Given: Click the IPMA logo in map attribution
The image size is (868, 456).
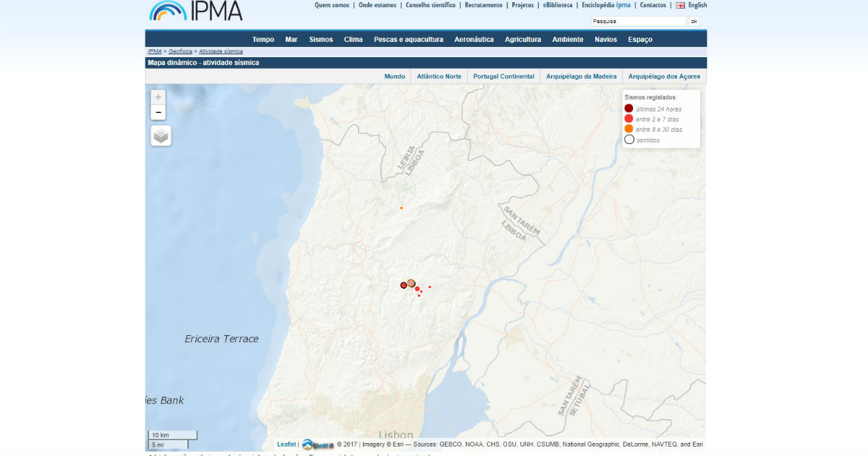Looking at the screenshot, I should [318, 444].
